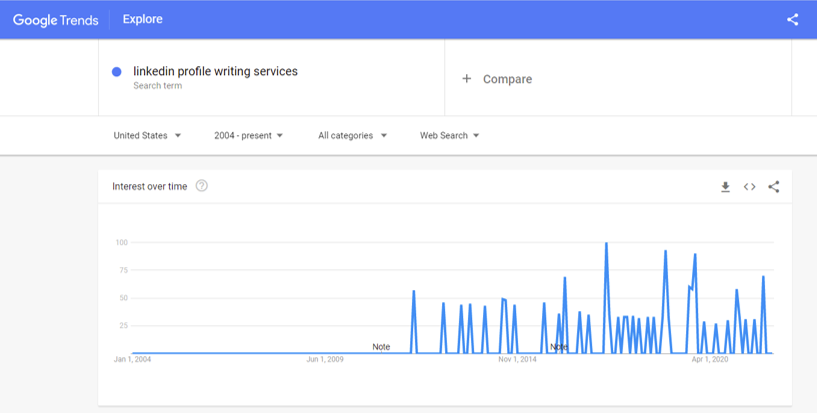Select the Explore header item

click(143, 19)
